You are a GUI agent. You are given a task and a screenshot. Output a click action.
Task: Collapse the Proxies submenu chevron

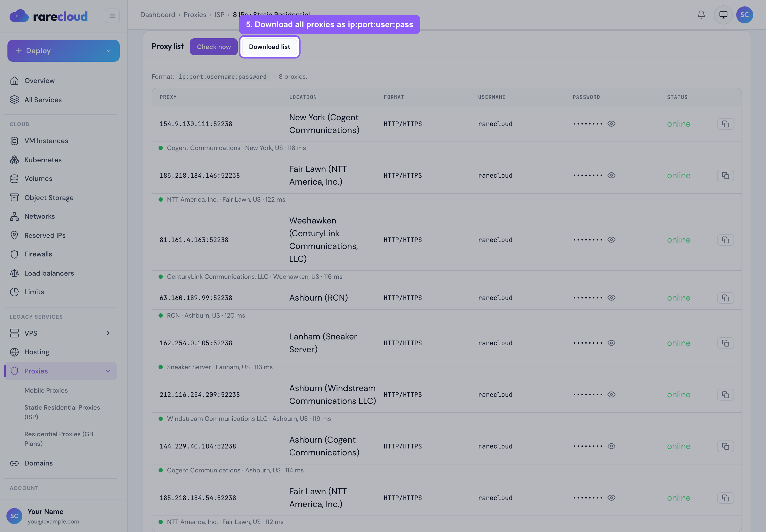coord(108,371)
